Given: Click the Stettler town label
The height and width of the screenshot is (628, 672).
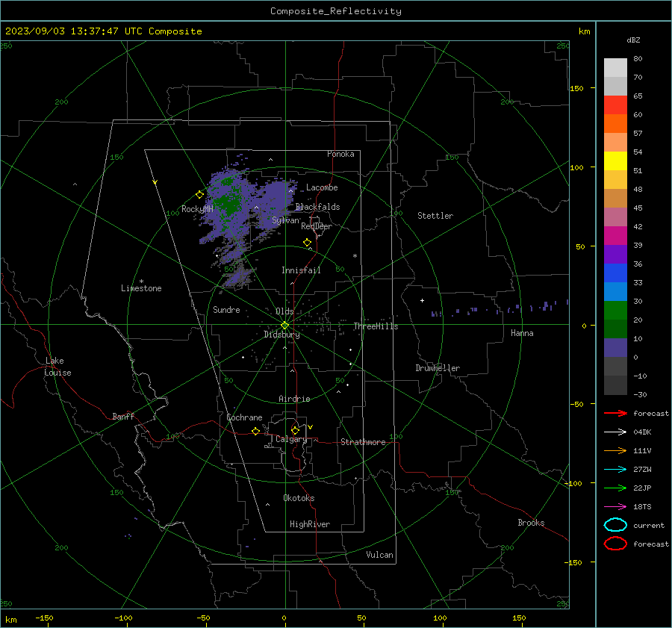Looking at the screenshot, I should pos(435,216).
